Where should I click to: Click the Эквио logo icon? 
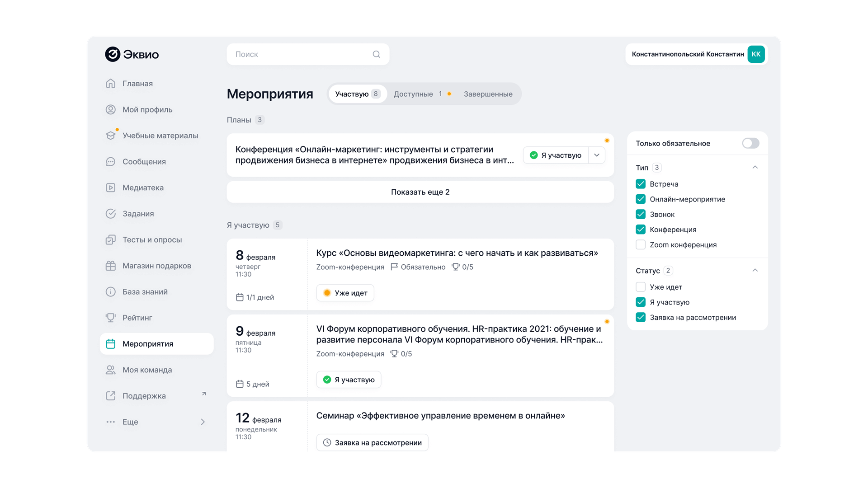113,54
